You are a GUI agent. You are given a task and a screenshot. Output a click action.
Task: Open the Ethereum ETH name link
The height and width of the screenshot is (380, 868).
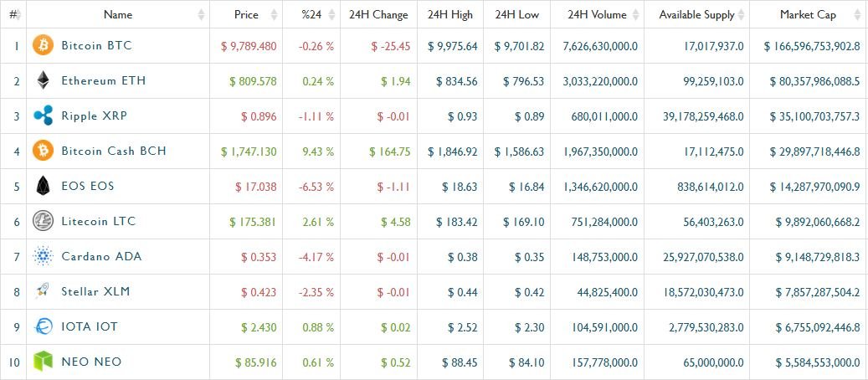coord(104,80)
